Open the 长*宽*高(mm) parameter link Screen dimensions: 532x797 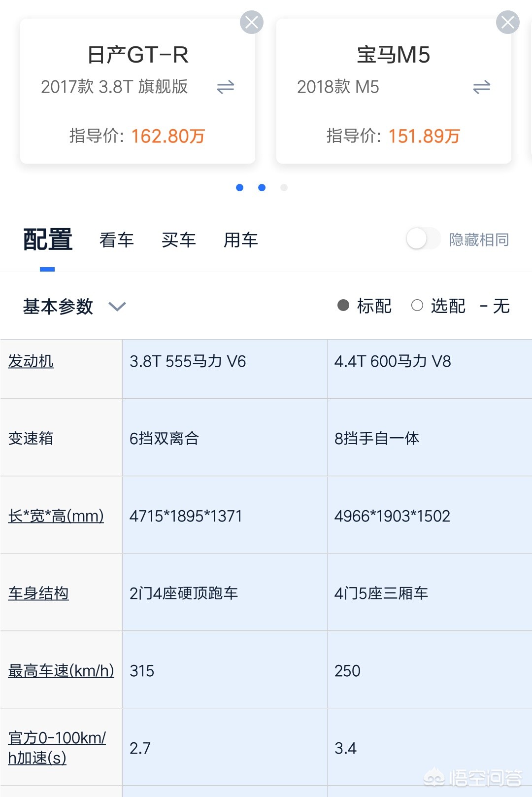coord(56,516)
